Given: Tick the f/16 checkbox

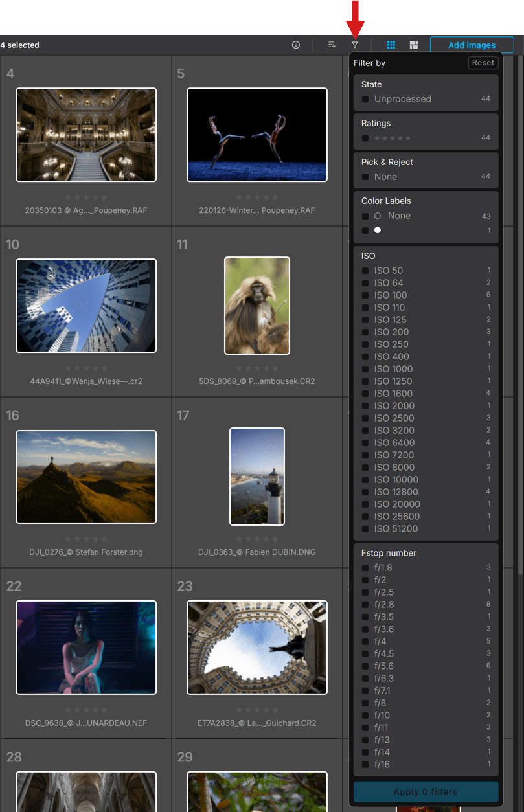Looking at the screenshot, I should [365, 765].
